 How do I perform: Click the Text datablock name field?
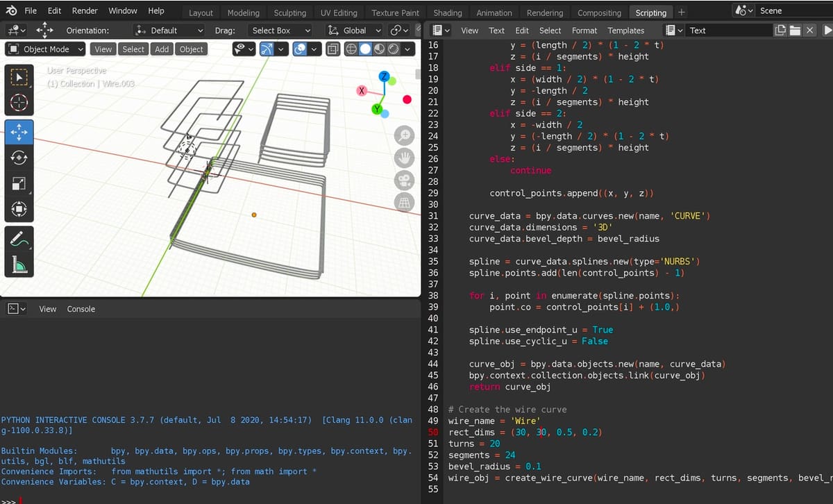coord(729,31)
